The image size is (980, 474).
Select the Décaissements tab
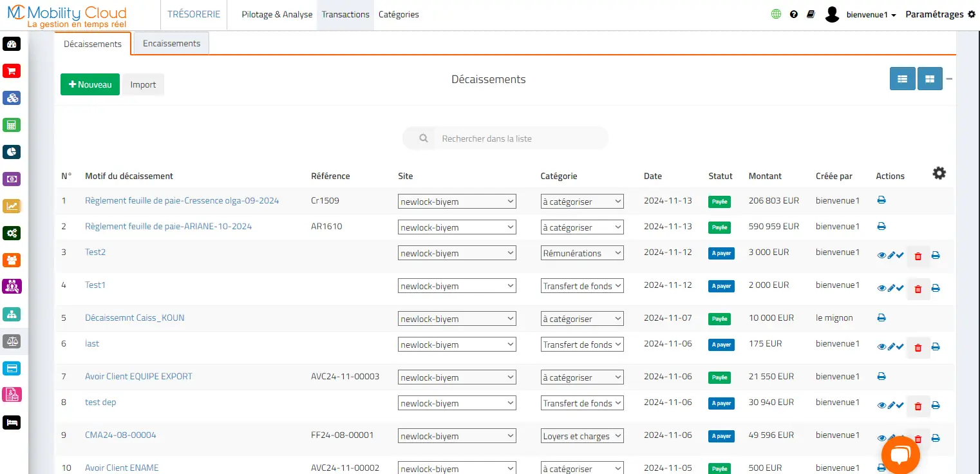93,44
